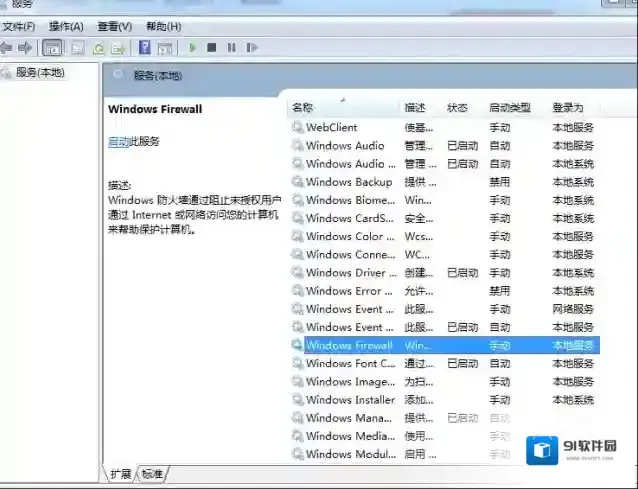Viewport: 638px width, 489px height.
Task: Select 服务(本地) in the left tree
Action: tap(38, 72)
